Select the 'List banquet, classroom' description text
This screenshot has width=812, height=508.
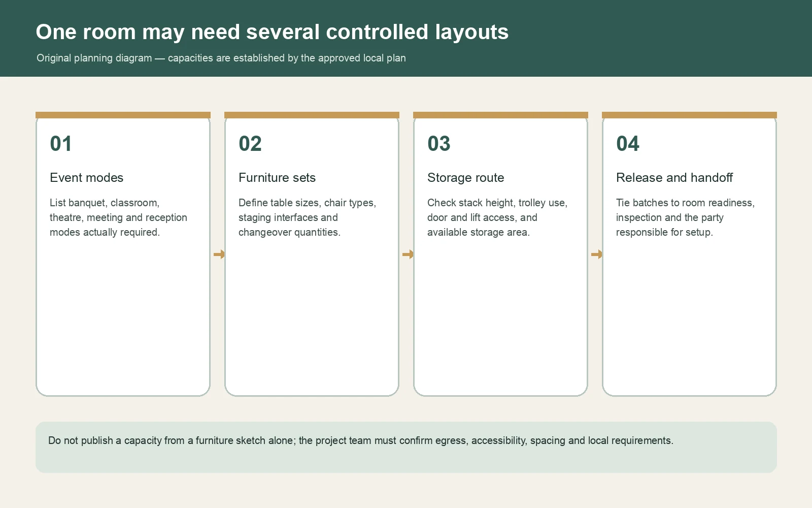point(118,217)
